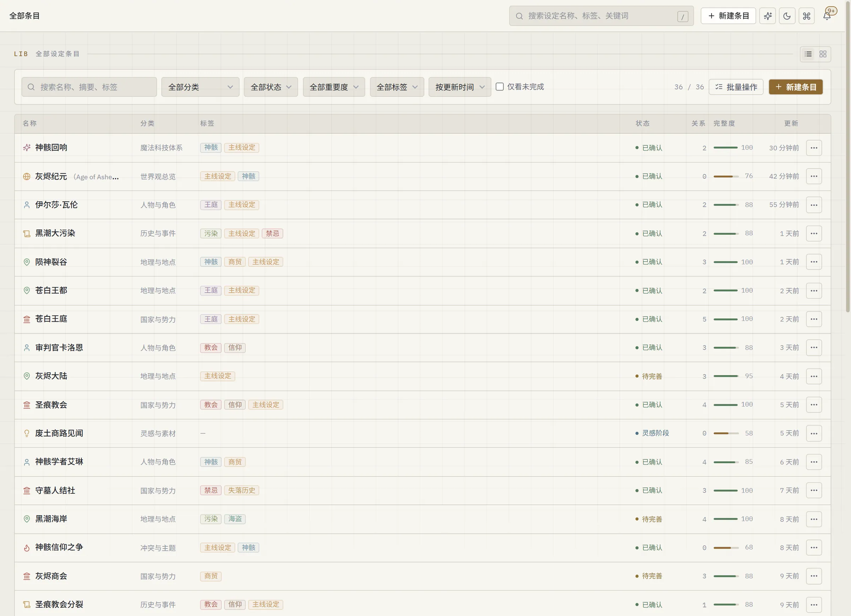Open more options for 黑潮大污染 row

point(814,233)
